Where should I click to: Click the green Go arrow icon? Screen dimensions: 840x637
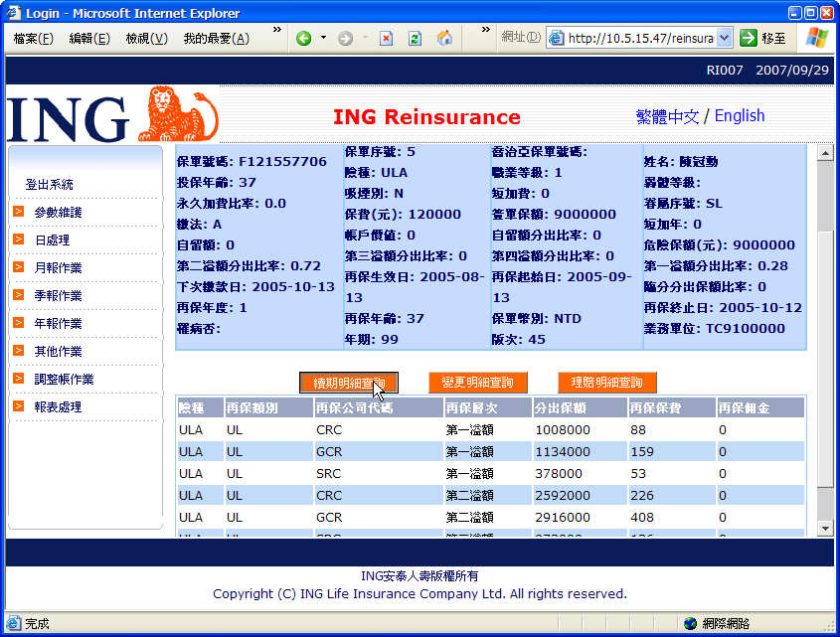pos(748,38)
